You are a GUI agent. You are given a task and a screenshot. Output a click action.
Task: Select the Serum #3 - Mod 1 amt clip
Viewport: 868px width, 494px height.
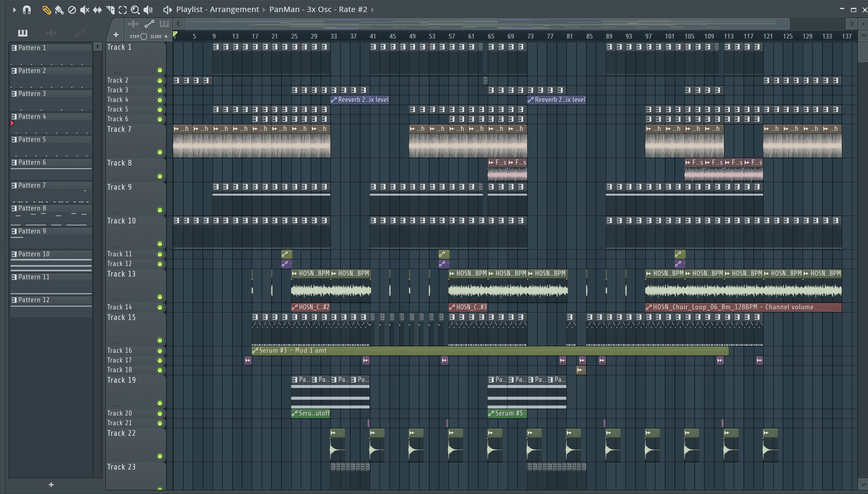(x=490, y=351)
